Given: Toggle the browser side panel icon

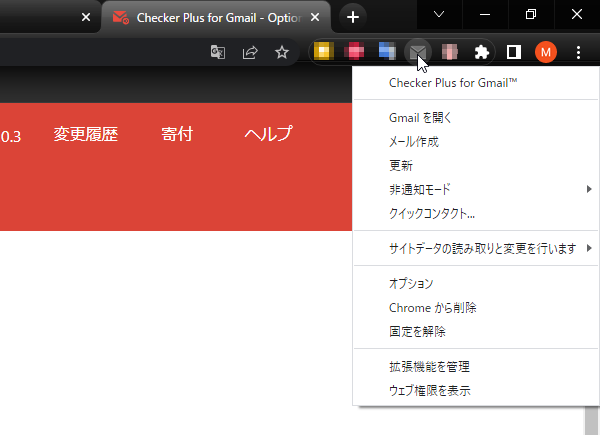Looking at the screenshot, I should [x=514, y=52].
